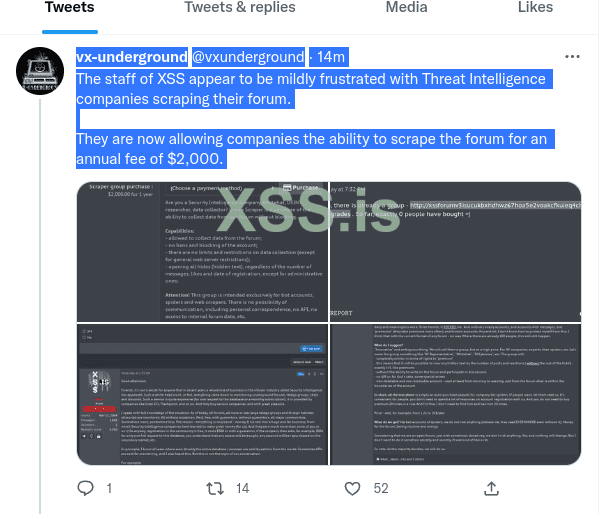
Task: Open top-right image with onion URL
Action: coord(455,251)
